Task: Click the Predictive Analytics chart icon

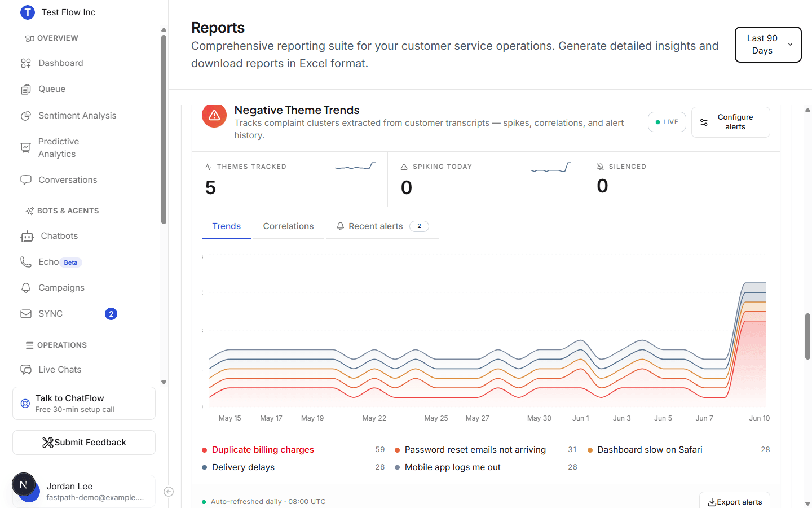Action: point(26,148)
